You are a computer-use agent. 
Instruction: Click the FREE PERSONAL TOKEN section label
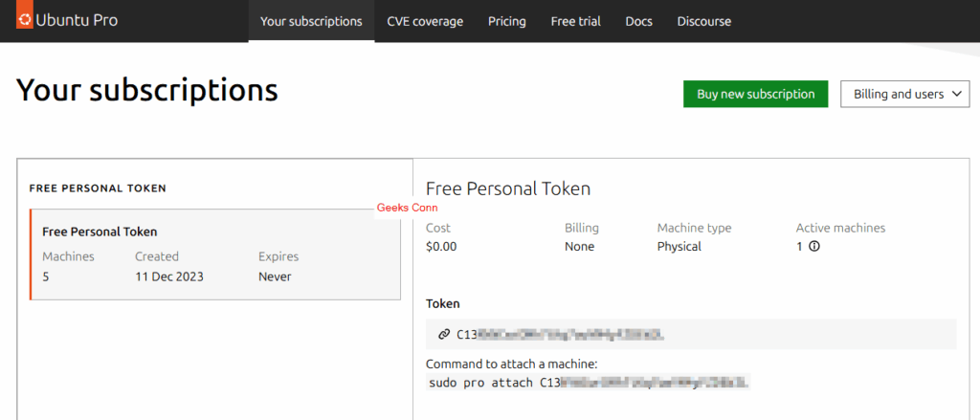coord(98,188)
